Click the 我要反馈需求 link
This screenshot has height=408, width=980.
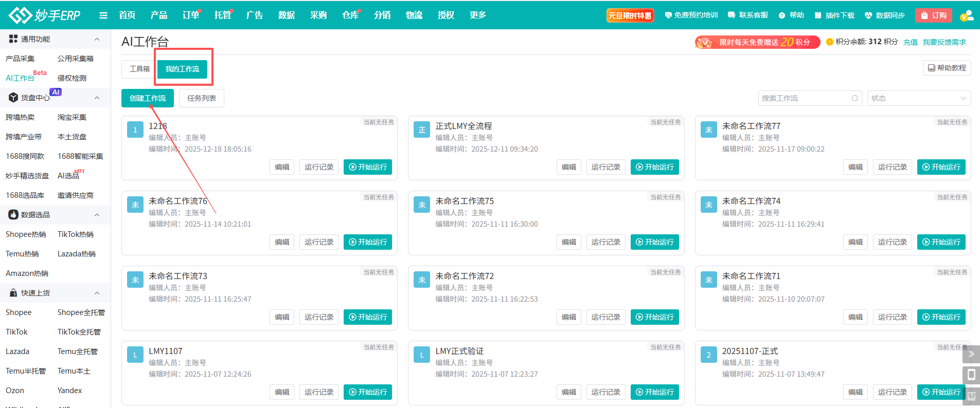click(945, 42)
